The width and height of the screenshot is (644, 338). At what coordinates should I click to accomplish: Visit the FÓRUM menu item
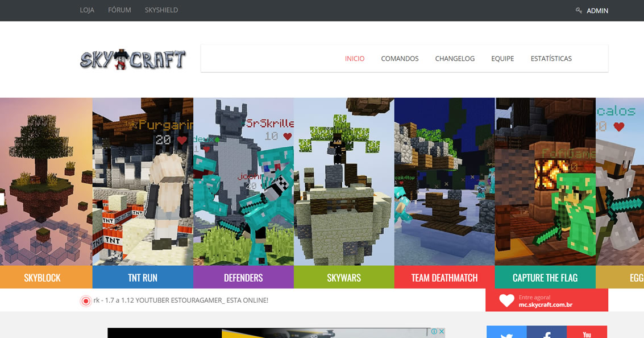pos(119,10)
